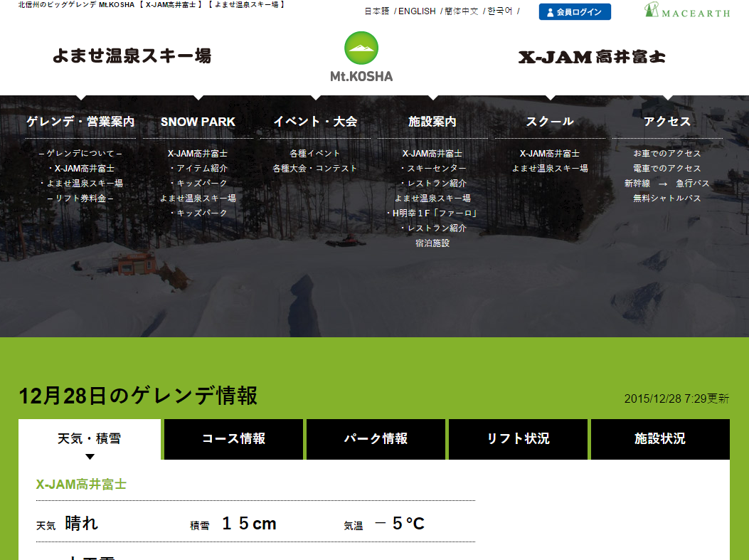749x560 pixels.
Task: Open X-JAM高井富士 under 施設案内
Action: 432,154
